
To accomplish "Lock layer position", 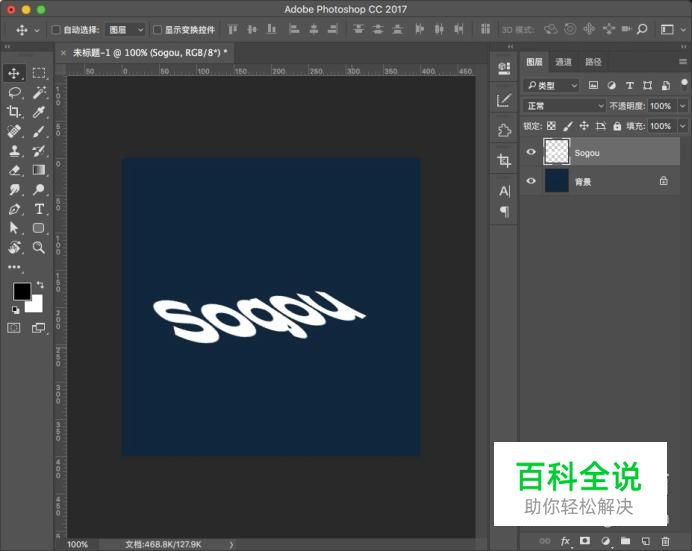I will 584,126.
